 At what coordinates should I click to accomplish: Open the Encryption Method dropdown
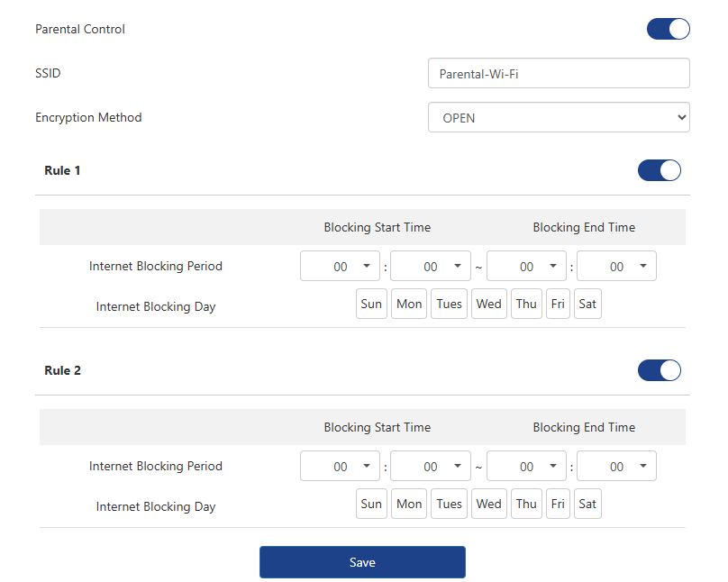coord(559,118)
